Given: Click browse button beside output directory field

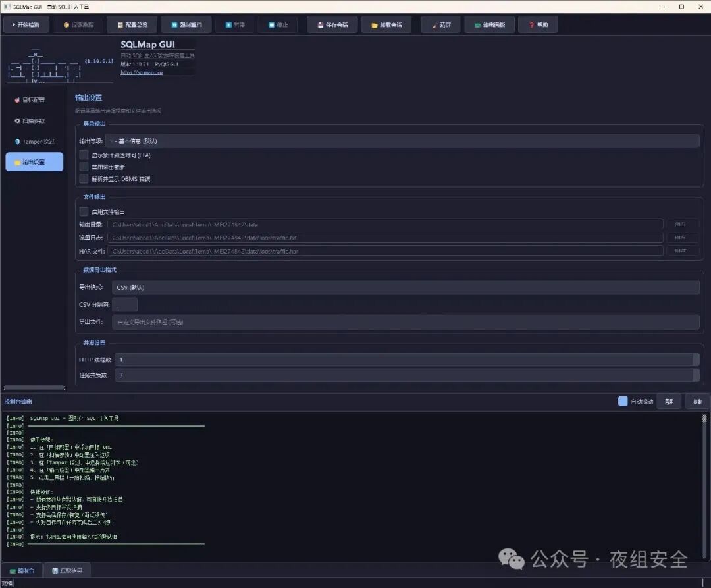Looking at the screenshot, I should [683, 224].
